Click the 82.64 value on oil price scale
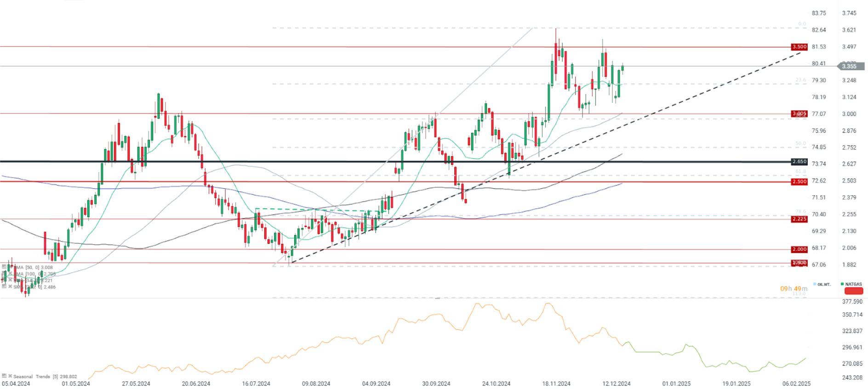This screenshot has height=389, width=868. coord(819,30)
